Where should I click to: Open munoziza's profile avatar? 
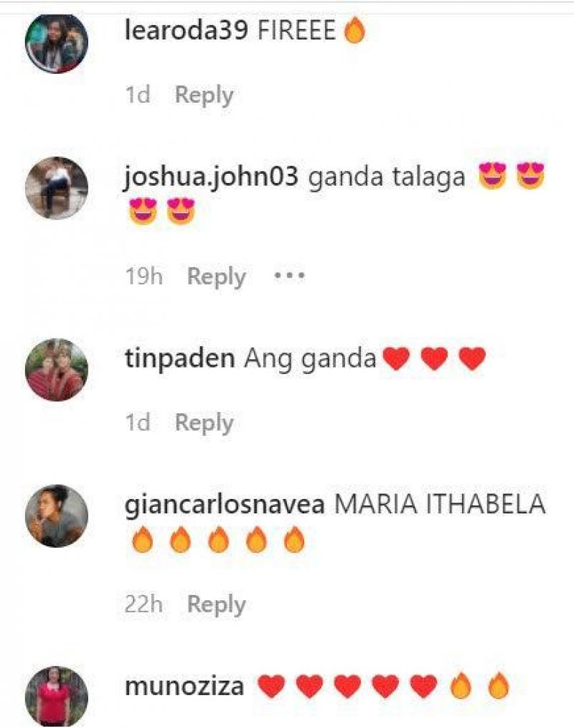[56, 696]
